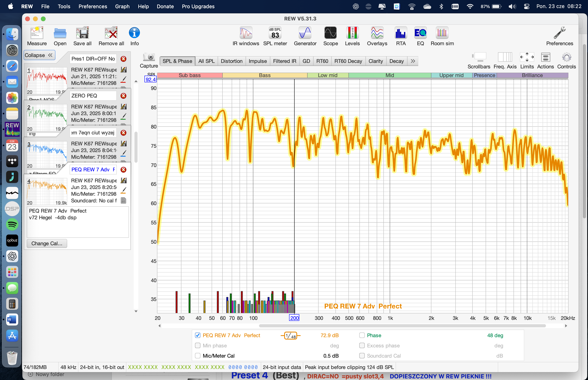Select measurement 3 blue thumbnail
The image size is (588, 380).
pos(47,155)
